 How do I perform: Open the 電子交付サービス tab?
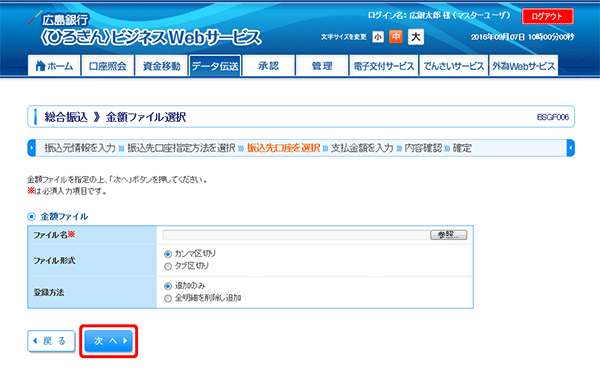tap(383, 66)
